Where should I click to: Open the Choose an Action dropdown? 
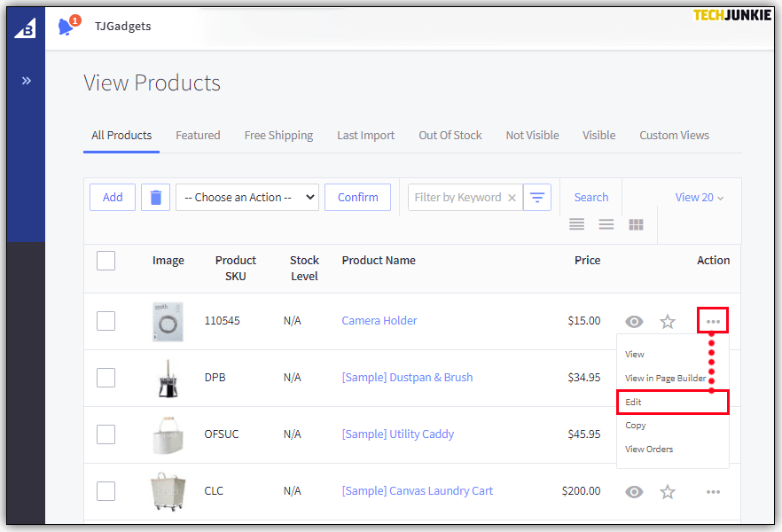pos(246,198)
